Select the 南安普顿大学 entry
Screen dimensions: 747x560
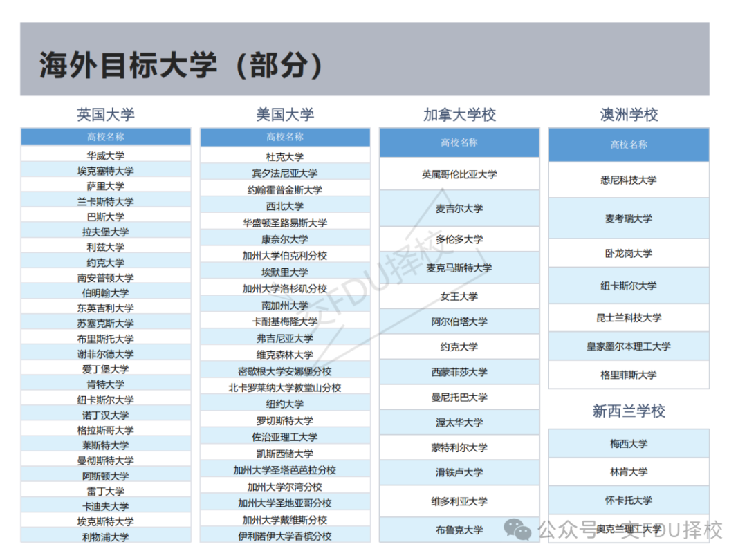pyautogui.click(x=106, y=277)
